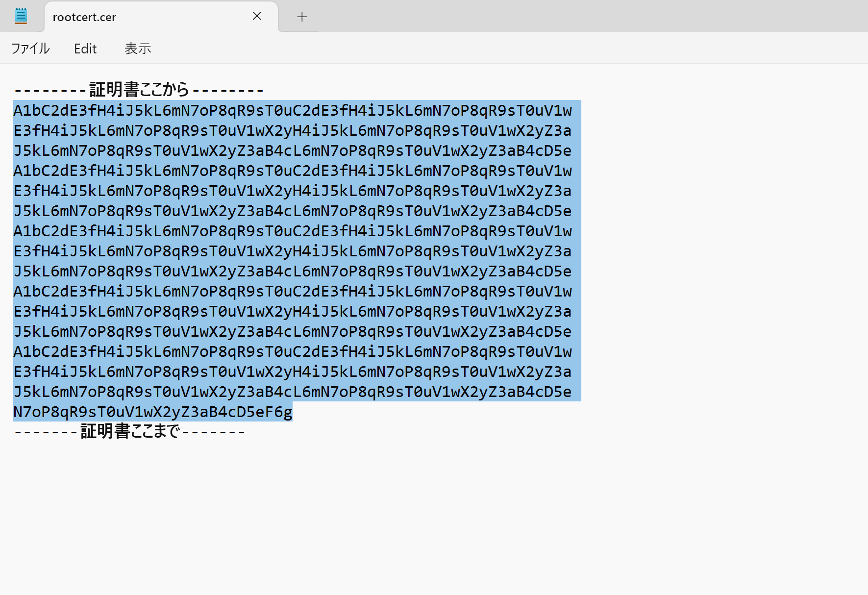The image size is (868, 595).
Task: Select the rootcert.cer tab
Action: 161,17
